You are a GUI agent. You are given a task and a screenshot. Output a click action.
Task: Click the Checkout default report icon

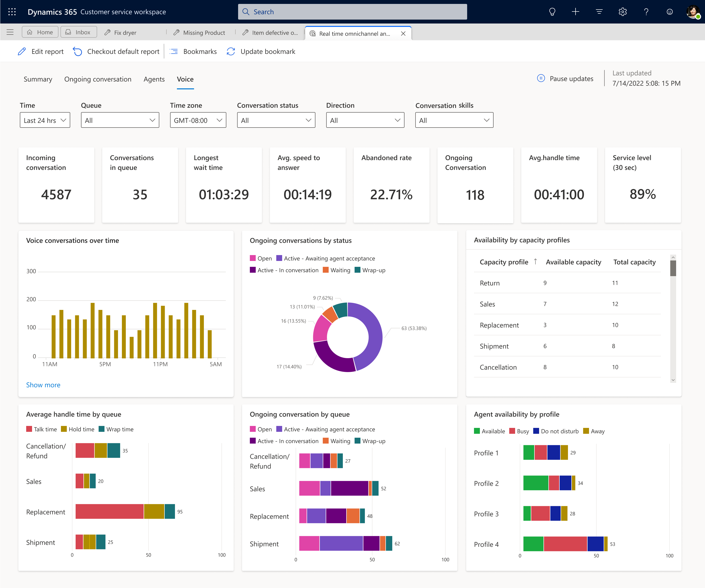[x=77, y=52]
